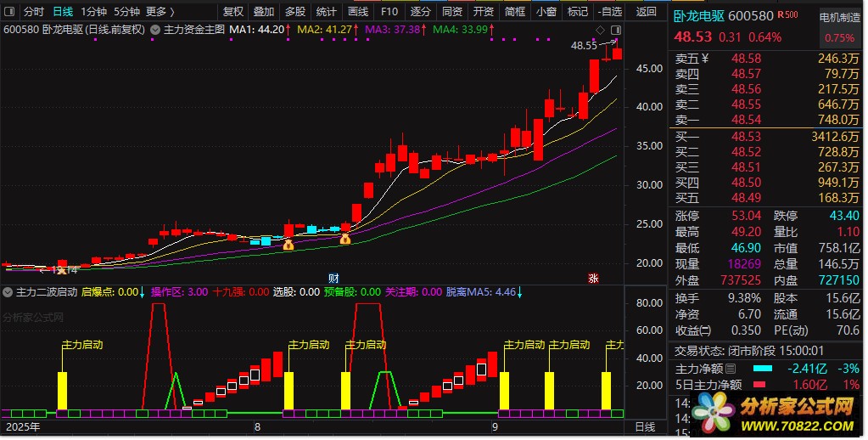Click the second money bag signal icon on chart
The image size is (868, 440).
344,240
